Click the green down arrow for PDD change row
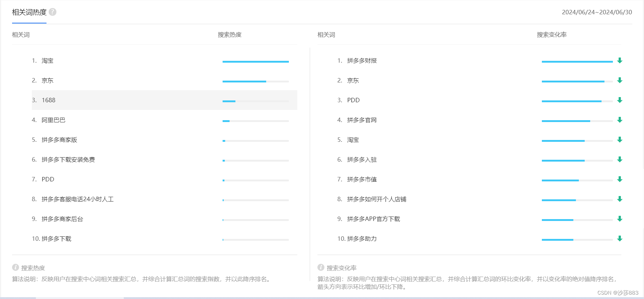644x299 pixels. (x=620, y=100)
